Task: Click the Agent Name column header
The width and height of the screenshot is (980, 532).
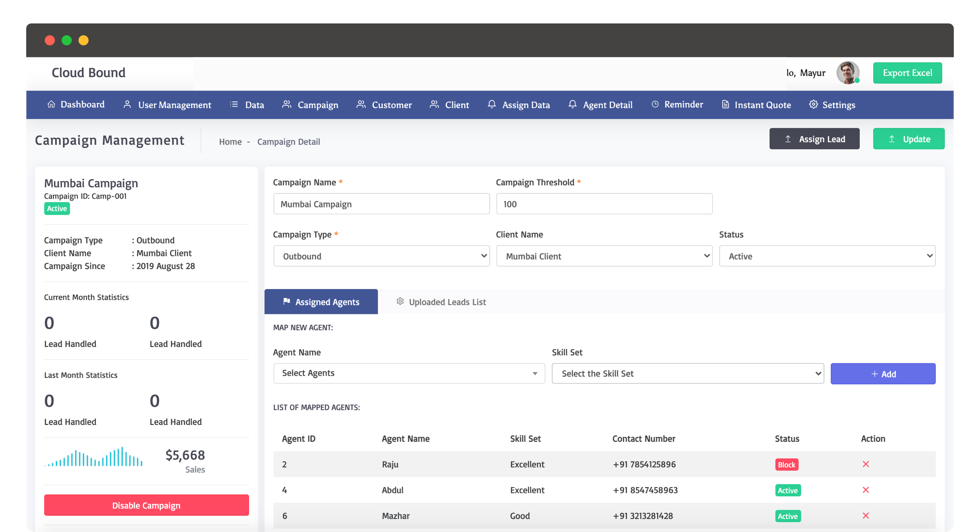Action: point(405,438)
